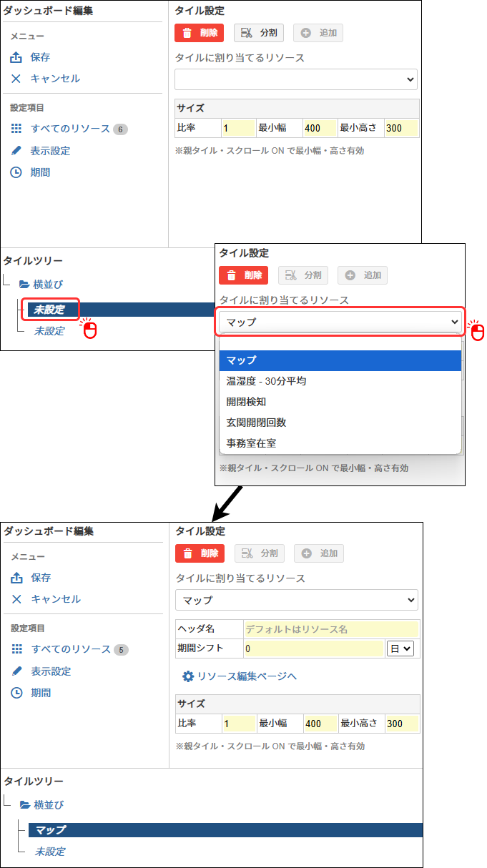Screen dimensions: 487x868
Task: Choose 開閉検知 from the dropdown list
Action: point(340,402)
